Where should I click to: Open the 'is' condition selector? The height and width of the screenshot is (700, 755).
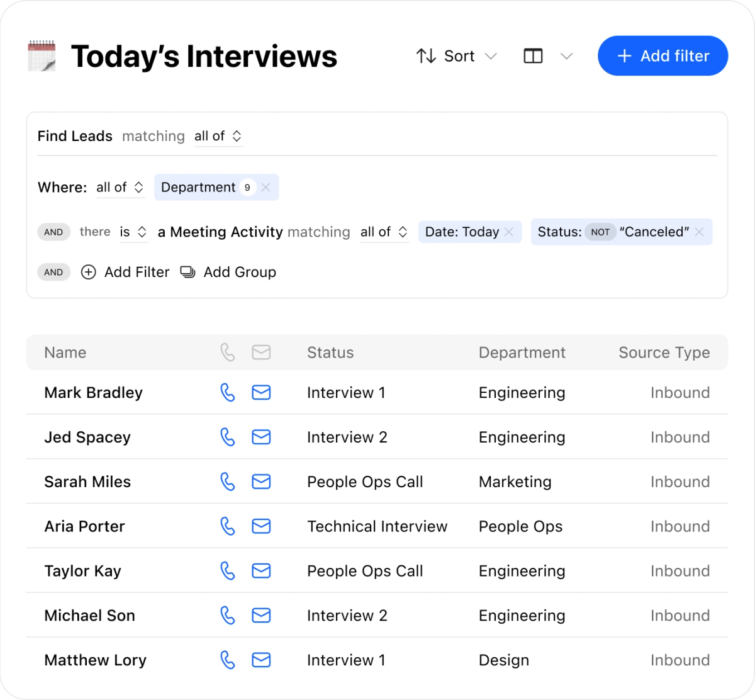coord(133,232)
